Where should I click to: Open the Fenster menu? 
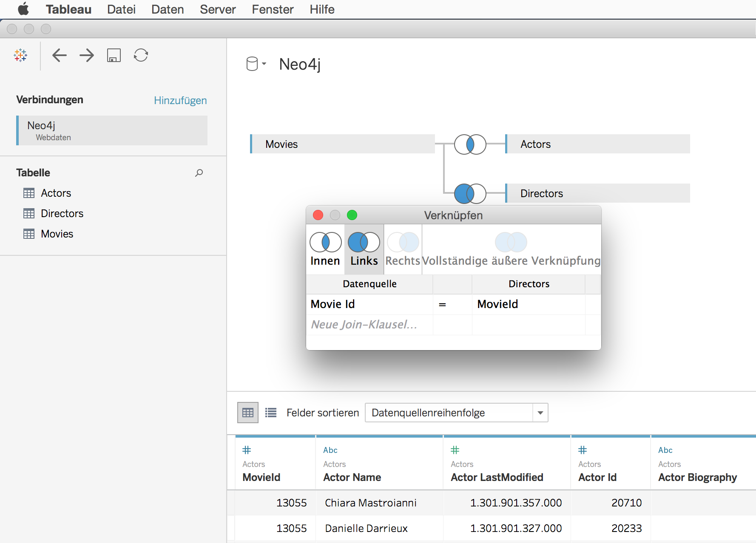click(273, 9)
